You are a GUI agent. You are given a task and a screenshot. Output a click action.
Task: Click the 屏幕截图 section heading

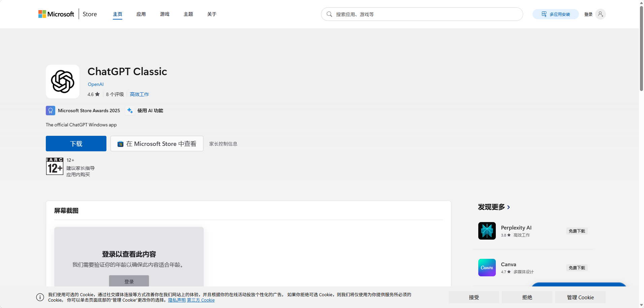click(x=66, y=211)
